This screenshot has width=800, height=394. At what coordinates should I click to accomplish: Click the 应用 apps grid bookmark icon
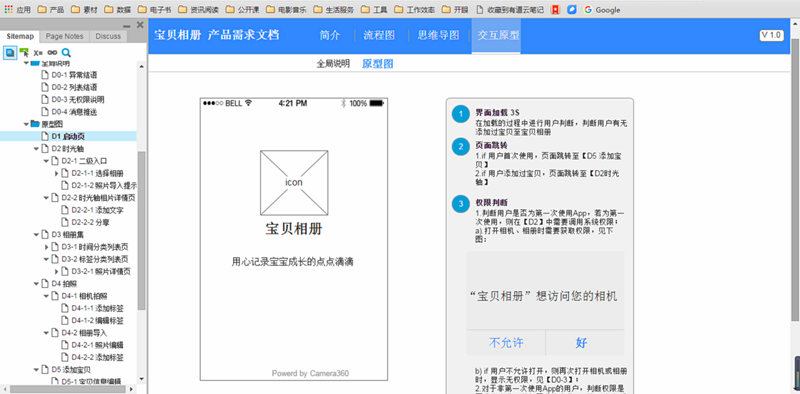point(8,9)
